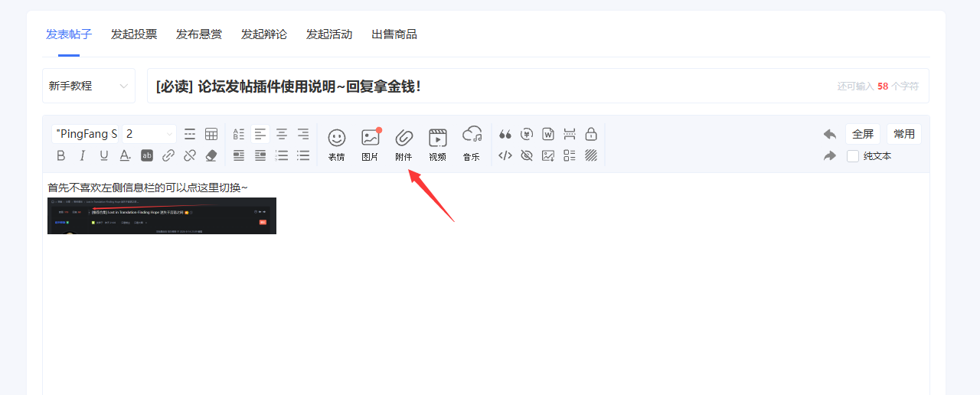The image size is (980, 395).
Task: Click the 全屏 fullscreen button
Action: click(863, 134)
